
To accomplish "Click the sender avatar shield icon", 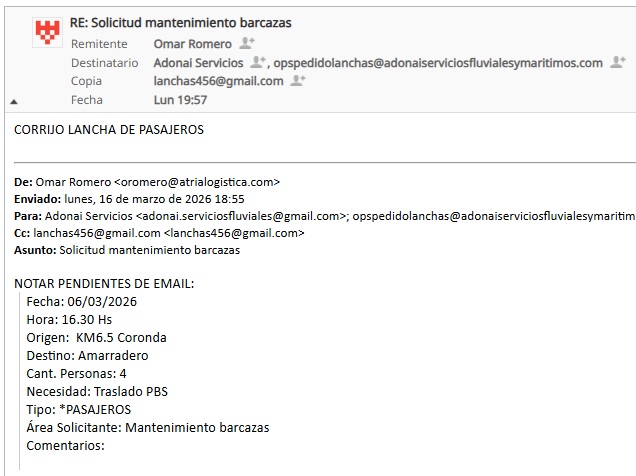I will (x=46, y=33).
